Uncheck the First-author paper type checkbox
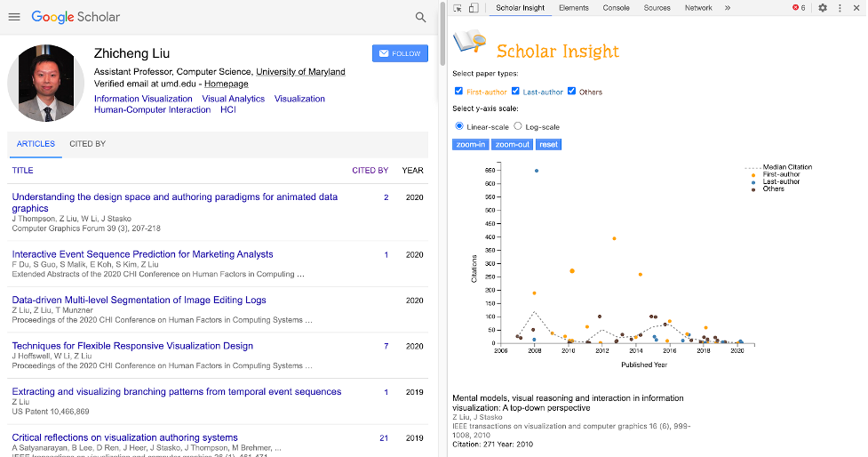The height and width of the screenshot is (457, 868). pos(458,91)
